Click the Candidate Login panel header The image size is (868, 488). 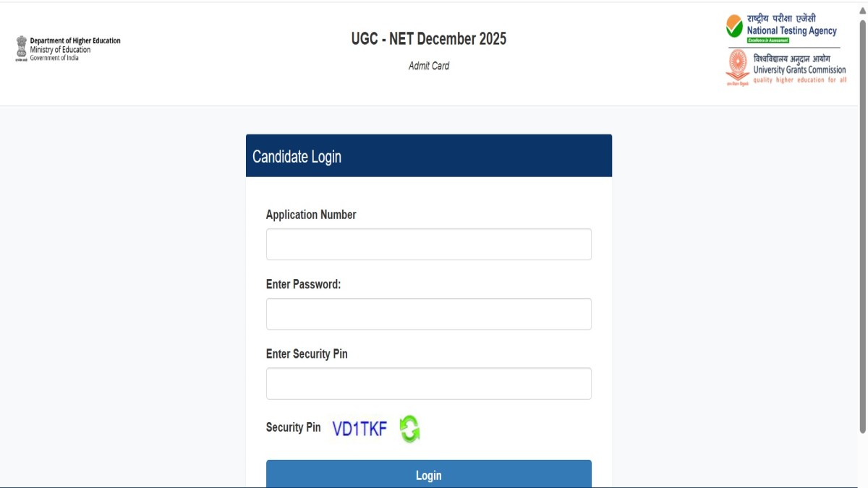click(x=428, y=156)
